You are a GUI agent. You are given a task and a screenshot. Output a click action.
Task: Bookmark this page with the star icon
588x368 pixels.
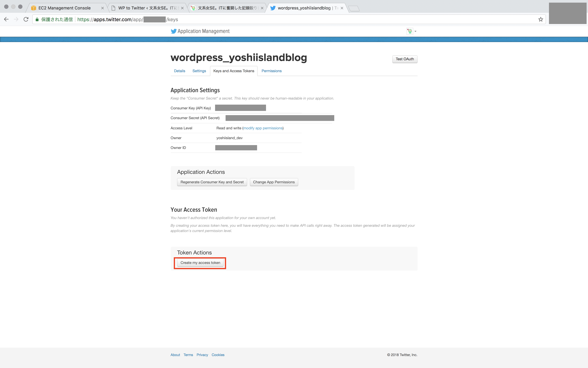[540, 19]
